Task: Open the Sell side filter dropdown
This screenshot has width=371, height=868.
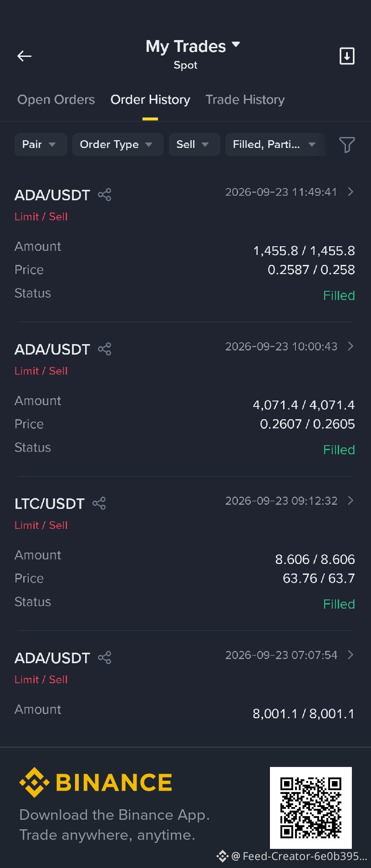Action: (x=194, y=144)
